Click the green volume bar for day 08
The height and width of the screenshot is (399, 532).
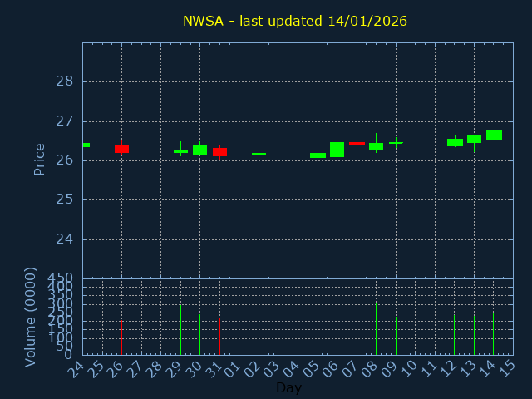coord(376,328)
